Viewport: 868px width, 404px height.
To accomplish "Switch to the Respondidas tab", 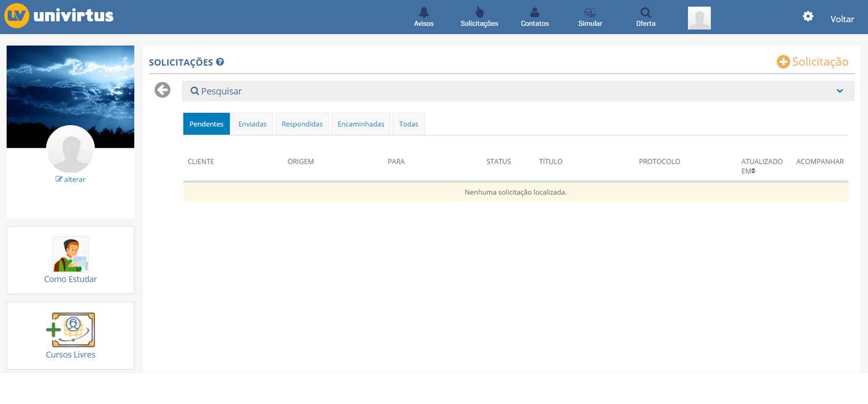I will (x=302, y=124).
